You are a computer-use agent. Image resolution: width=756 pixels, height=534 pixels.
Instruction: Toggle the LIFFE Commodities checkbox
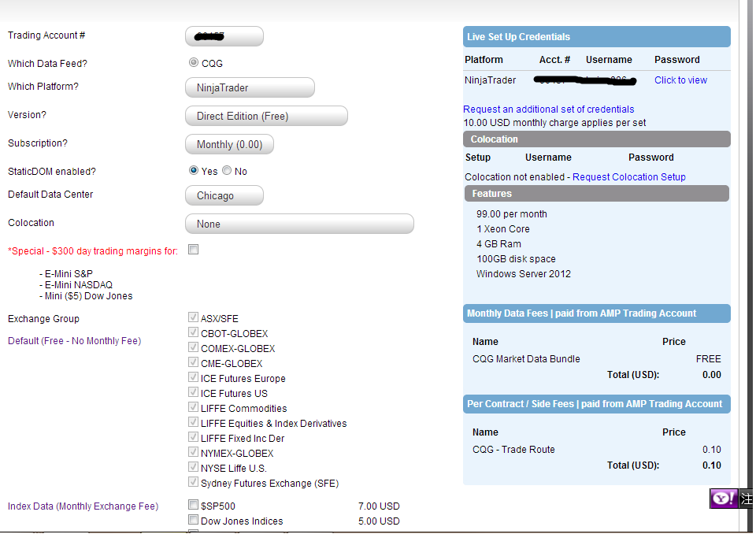(x=194, y=407)
